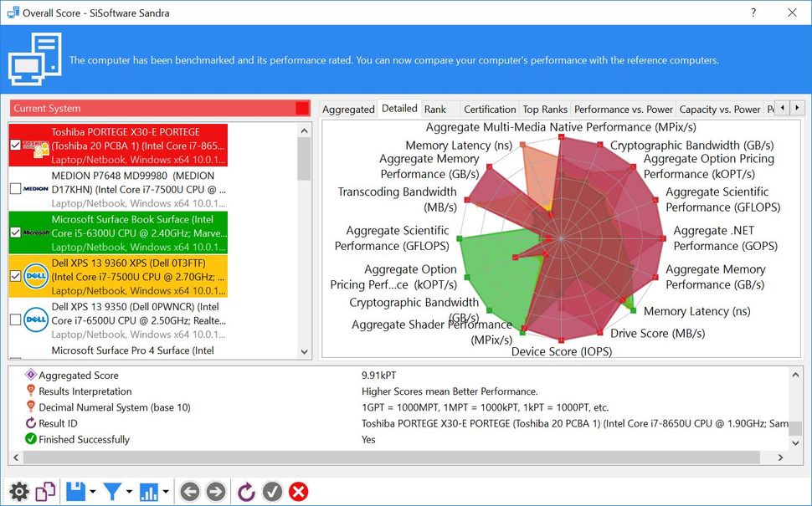This screenshot has width=812, height=506.
Task: Enable the MEDION P7648 checkbox
Action: 16,189
